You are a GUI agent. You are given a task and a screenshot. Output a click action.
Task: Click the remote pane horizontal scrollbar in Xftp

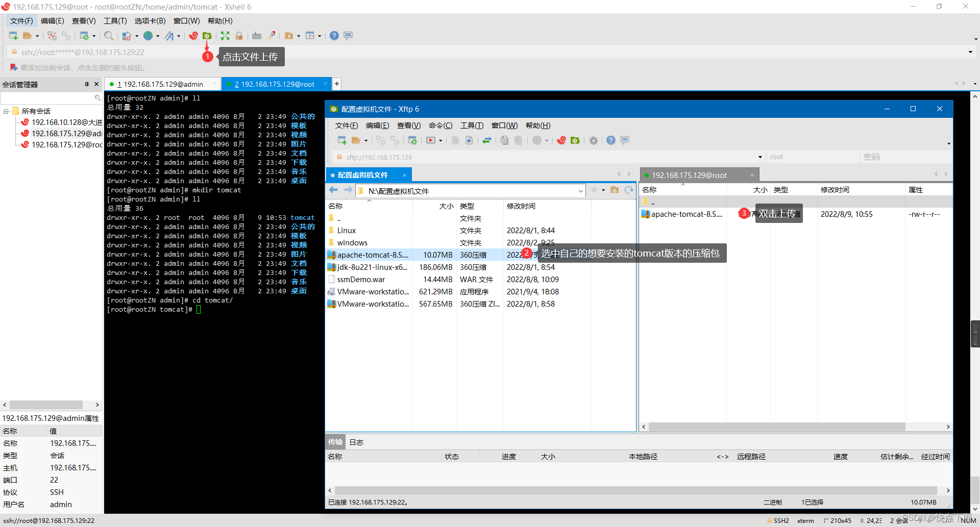[x=777, y=426]
